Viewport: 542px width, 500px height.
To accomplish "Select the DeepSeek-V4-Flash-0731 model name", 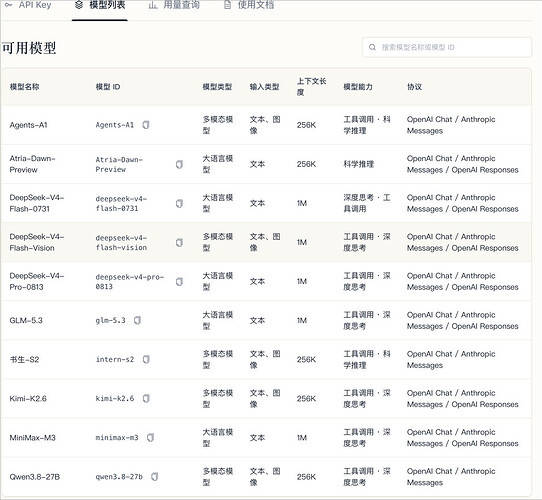I will [x=37, y=203].
